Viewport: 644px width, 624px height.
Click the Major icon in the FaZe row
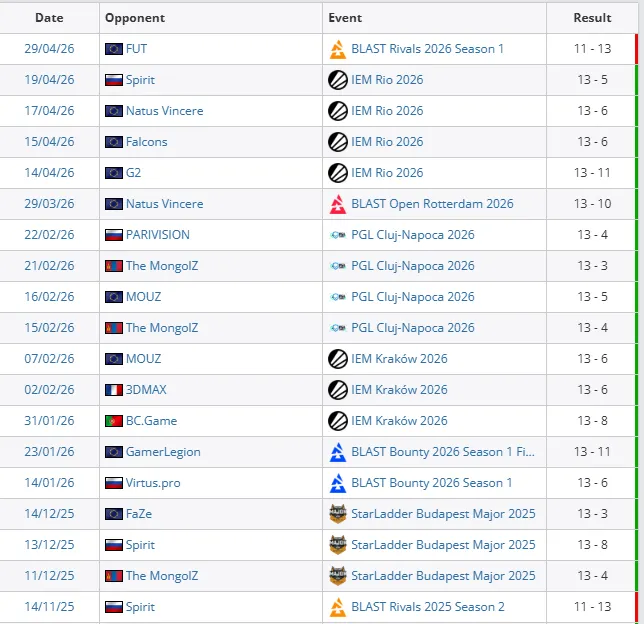pos(338,514)
